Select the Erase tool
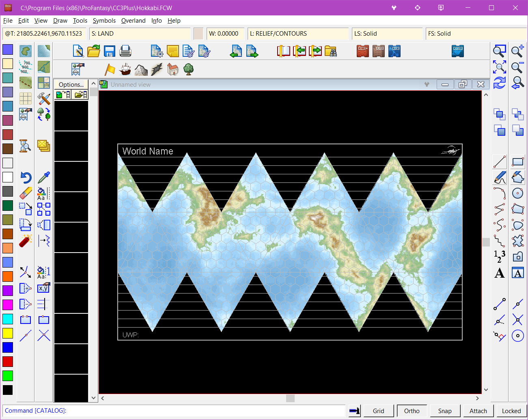The width and height of the screenshot is (528, 420). [x=26, y=193]
